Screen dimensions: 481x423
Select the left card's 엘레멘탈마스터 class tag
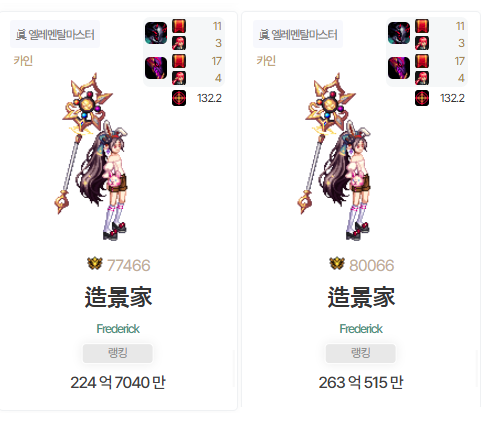tap(55, 34)
